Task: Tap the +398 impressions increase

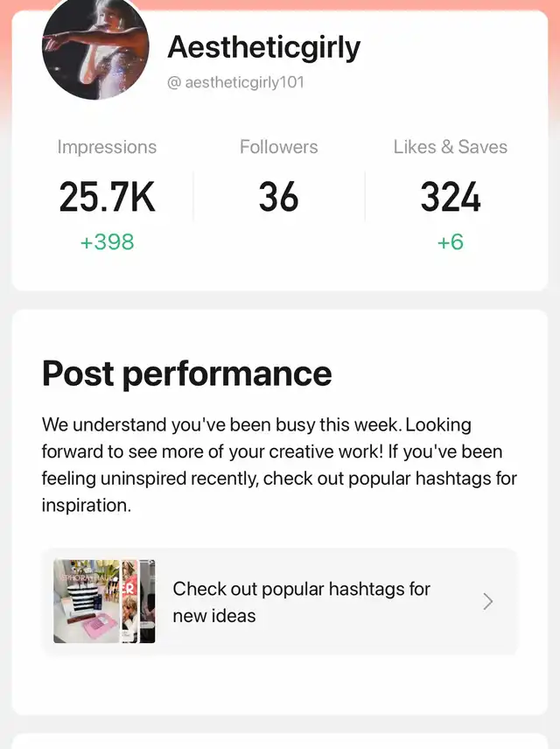Action: tap(107, 242)
